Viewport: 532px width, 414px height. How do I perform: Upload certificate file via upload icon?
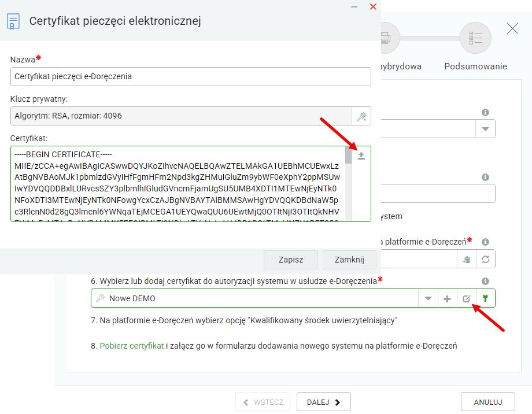pyautogui.click(x=361, y=156)
